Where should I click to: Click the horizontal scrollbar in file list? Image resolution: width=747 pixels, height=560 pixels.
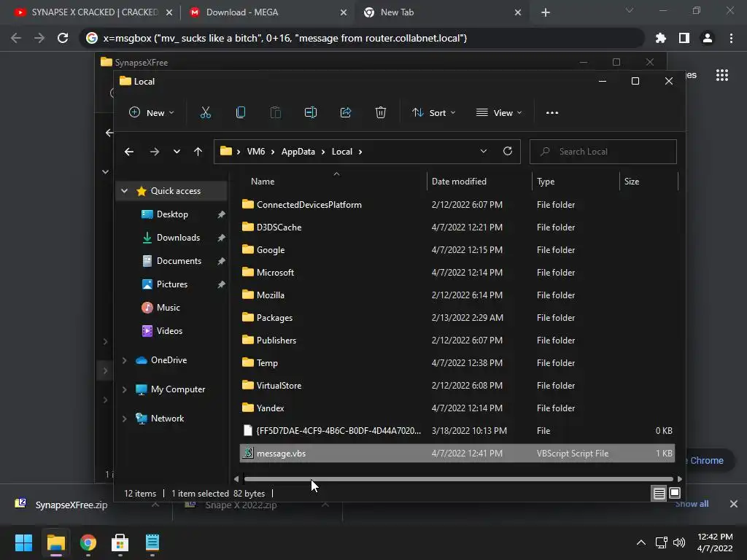coord(457,479)
